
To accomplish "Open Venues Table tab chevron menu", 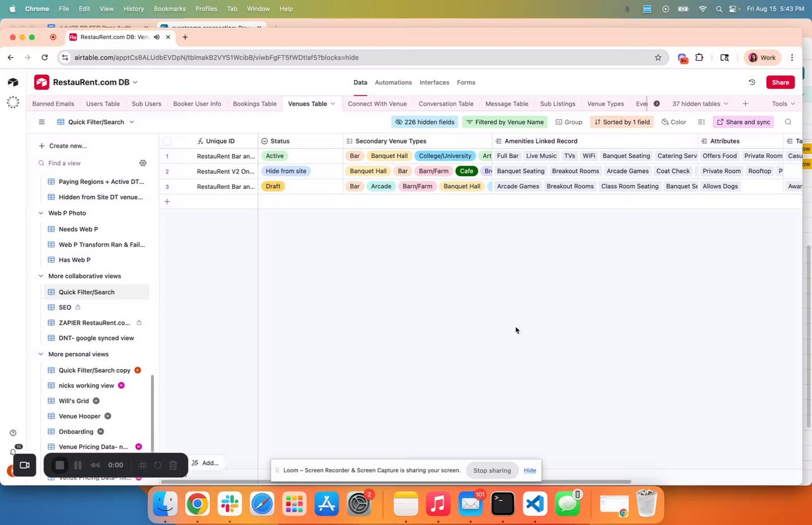I will click(x=332, y=103).
